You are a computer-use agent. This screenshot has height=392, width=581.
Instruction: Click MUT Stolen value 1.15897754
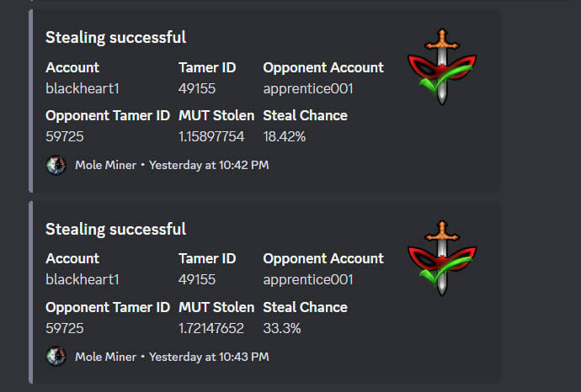(211, 136)
